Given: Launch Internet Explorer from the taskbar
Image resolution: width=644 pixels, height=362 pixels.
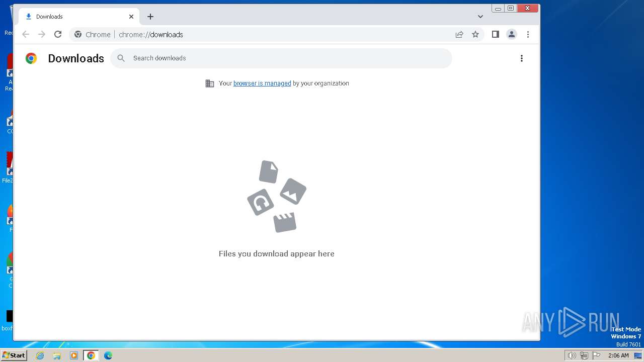Looking at the screenshot, I should pos(40,355).
